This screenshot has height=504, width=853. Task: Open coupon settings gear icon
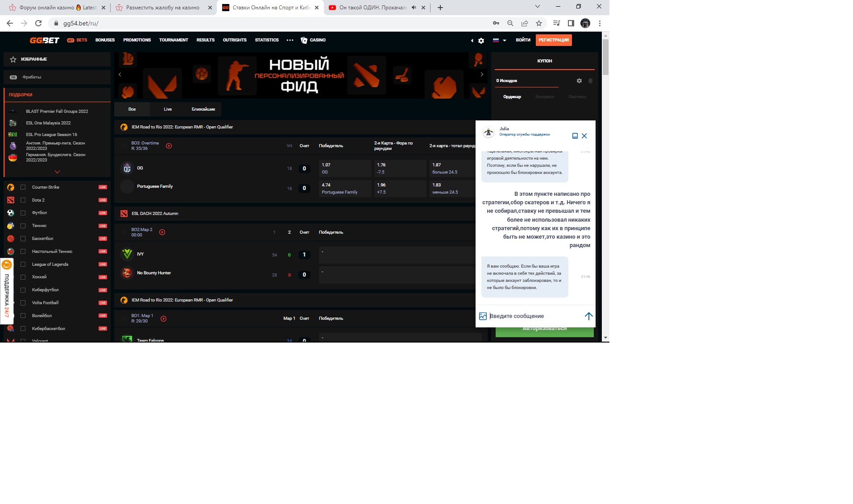[x=579, y=81]
